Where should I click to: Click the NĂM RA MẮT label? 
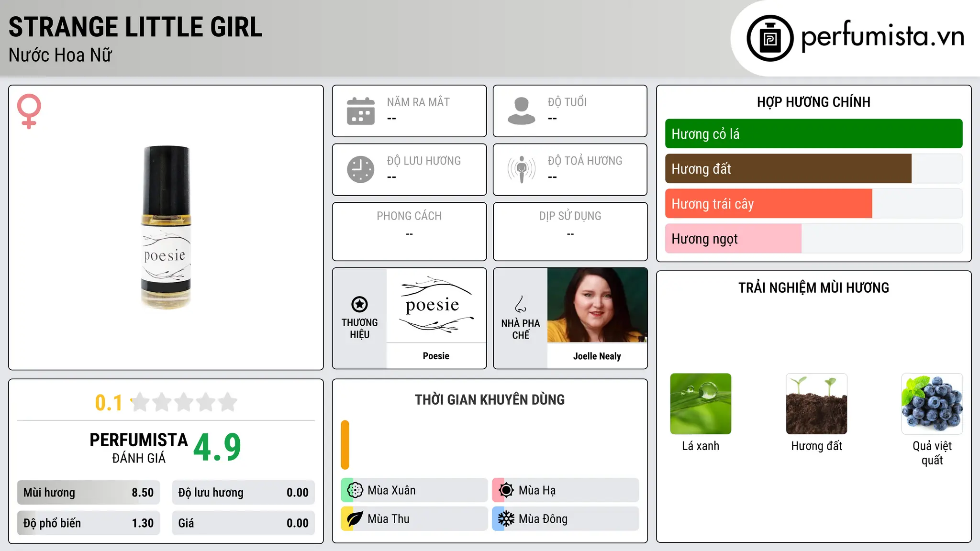pos(418,102)
